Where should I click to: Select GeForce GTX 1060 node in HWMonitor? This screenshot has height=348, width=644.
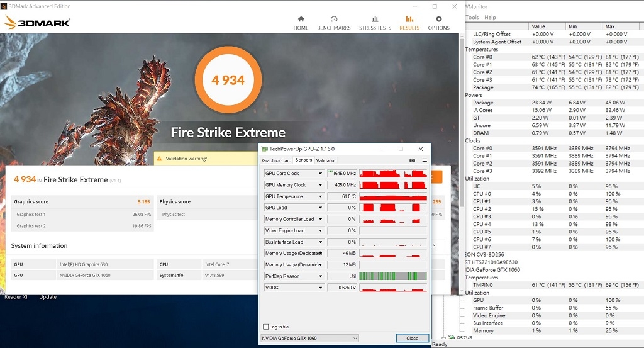[x=492, y=270]
